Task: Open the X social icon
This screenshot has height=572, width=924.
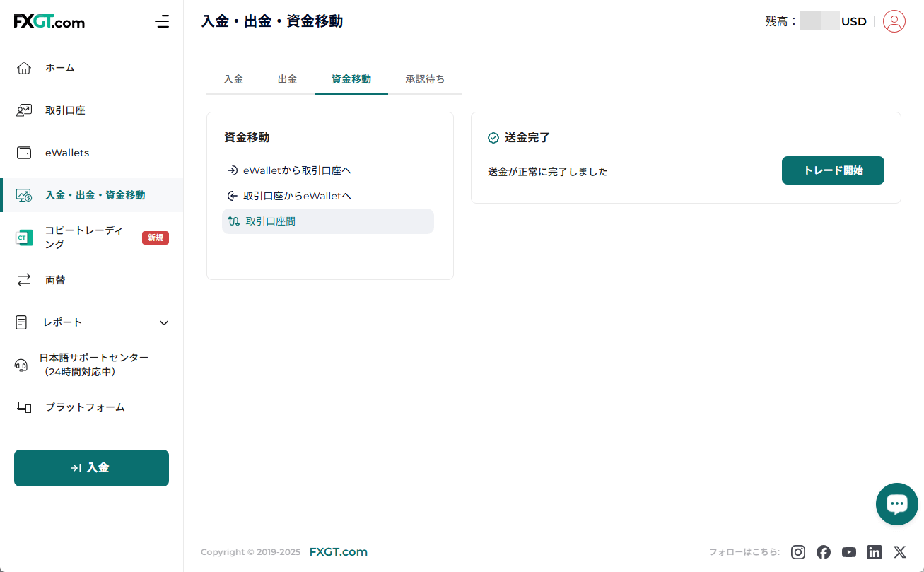Action: tap(899, 552)
